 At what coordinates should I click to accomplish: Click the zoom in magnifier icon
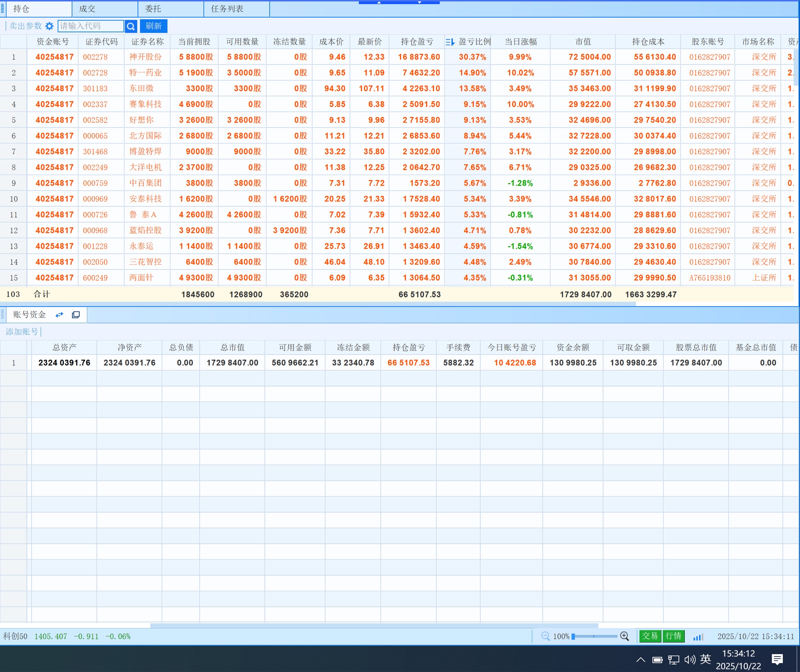point(624,636)
